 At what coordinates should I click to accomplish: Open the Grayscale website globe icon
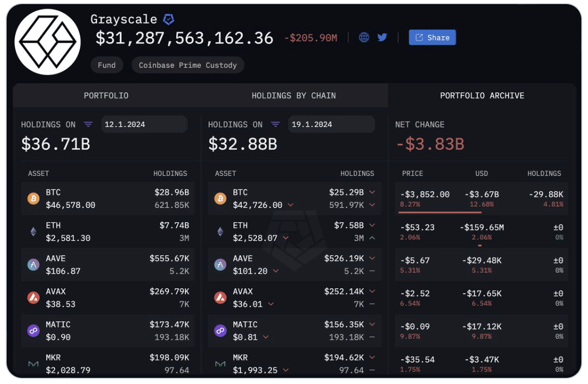pos(364,37)
